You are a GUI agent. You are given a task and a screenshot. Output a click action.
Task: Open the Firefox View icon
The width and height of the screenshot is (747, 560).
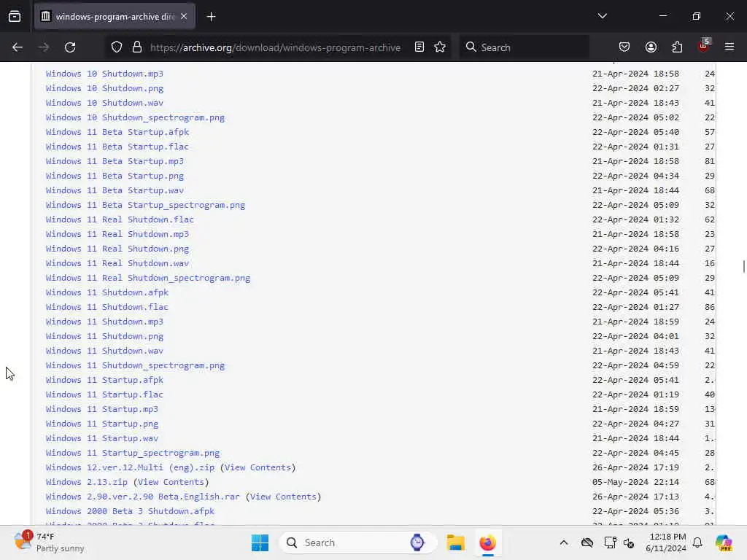point(15,17)
